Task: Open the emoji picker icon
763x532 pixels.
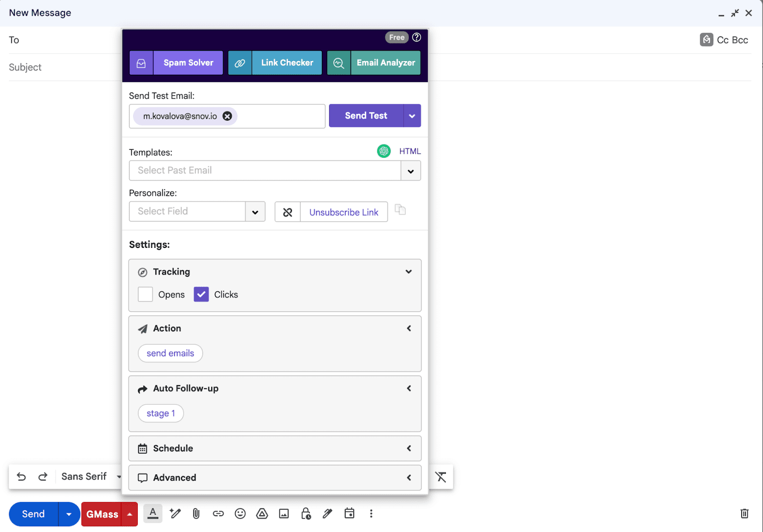Action: point(240,513)
